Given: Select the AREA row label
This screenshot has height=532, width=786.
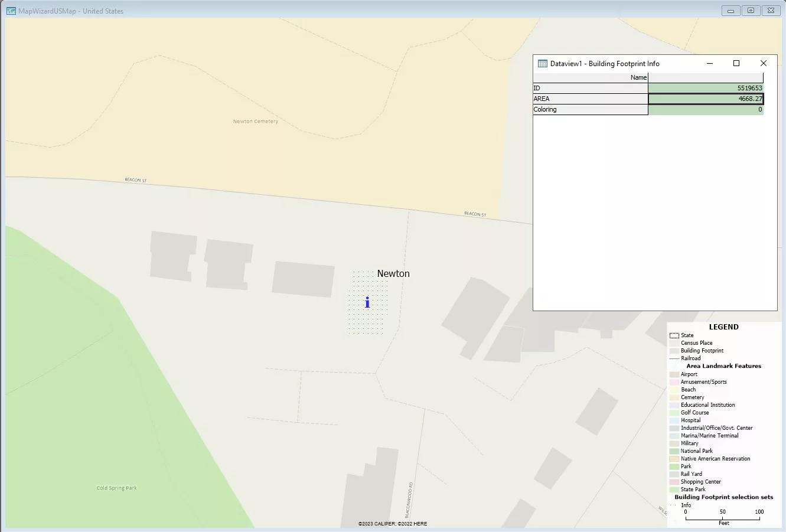Looking at the screenshot, I should click(x=590, y=99).
